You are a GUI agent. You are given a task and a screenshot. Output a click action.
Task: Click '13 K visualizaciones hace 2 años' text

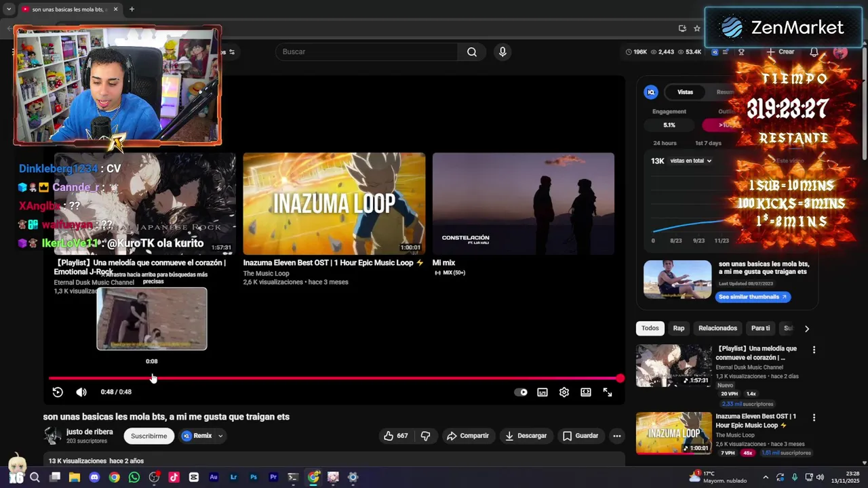(x=96, y=461)
